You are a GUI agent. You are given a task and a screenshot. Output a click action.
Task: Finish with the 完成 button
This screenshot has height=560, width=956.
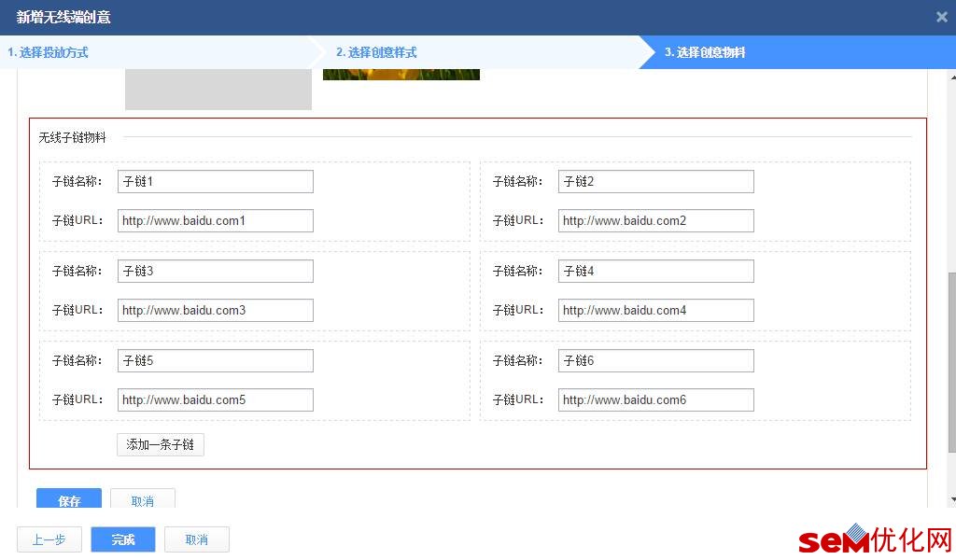[123, 539]
